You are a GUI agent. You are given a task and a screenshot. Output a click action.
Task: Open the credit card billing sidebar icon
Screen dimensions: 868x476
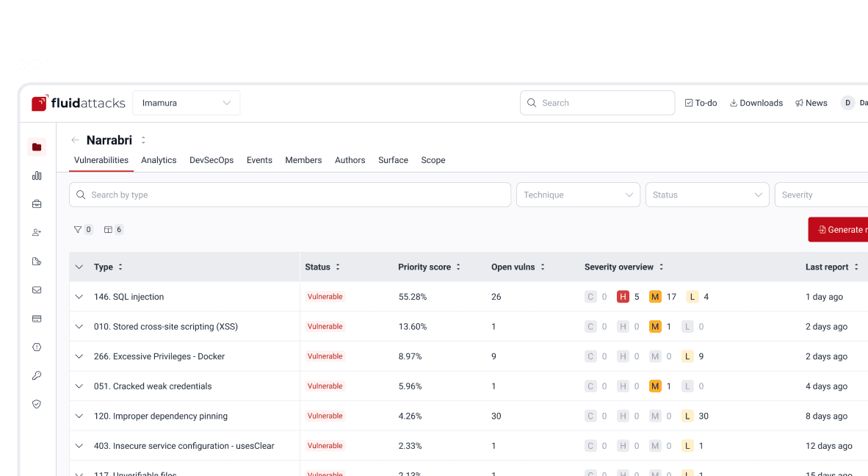click(x=37, y=319)
